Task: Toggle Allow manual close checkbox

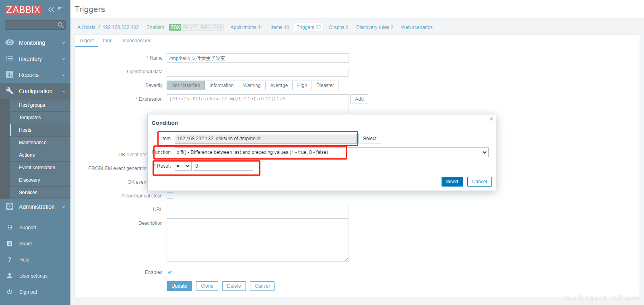Action: (170, 195)
